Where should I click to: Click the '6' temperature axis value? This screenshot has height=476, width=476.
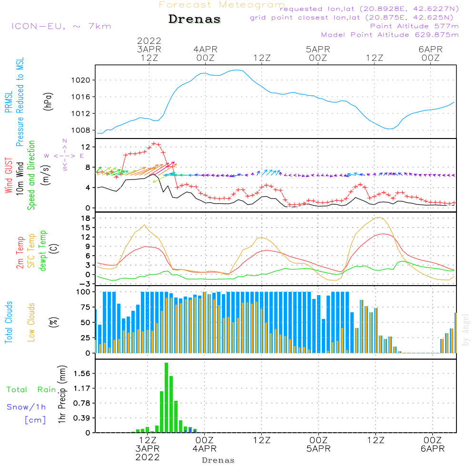[x=88, y=256]
